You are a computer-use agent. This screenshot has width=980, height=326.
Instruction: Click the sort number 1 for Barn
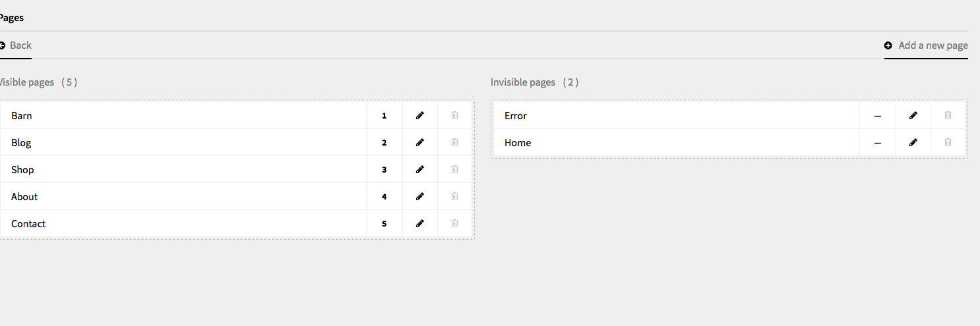(384, 116)
